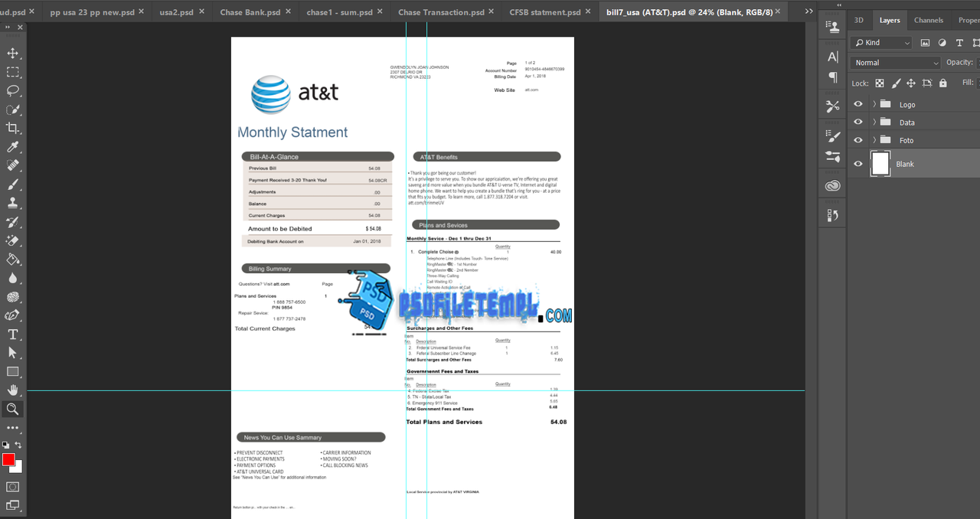Select the Rectangular Marquee tool
The image size is (980, 519).
click(x=13, y=72)
